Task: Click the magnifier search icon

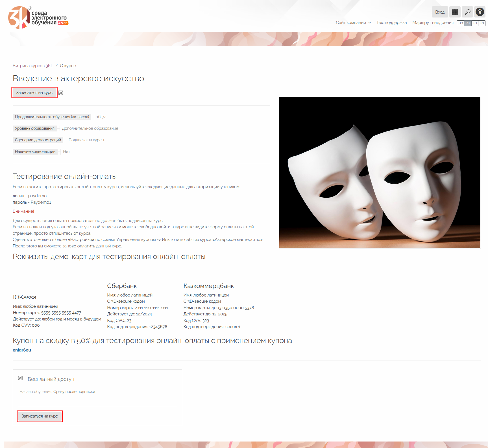Action: pyautogui.click(x=467, y=12)
